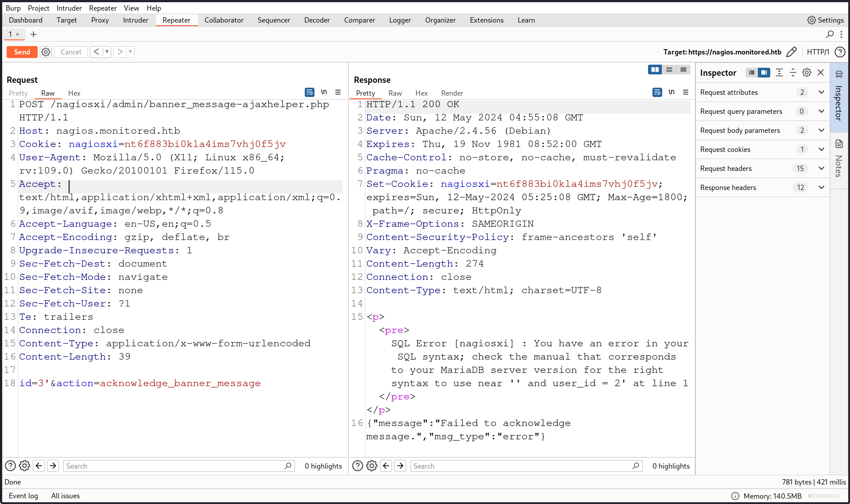
Task: Jump to next response search match
Action: point(400,466)
